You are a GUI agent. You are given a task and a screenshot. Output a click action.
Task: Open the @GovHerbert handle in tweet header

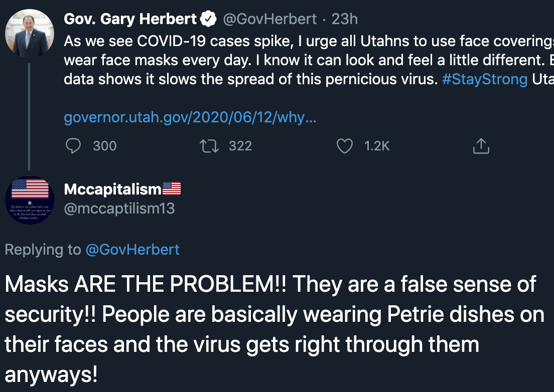(x=269, y=20)
